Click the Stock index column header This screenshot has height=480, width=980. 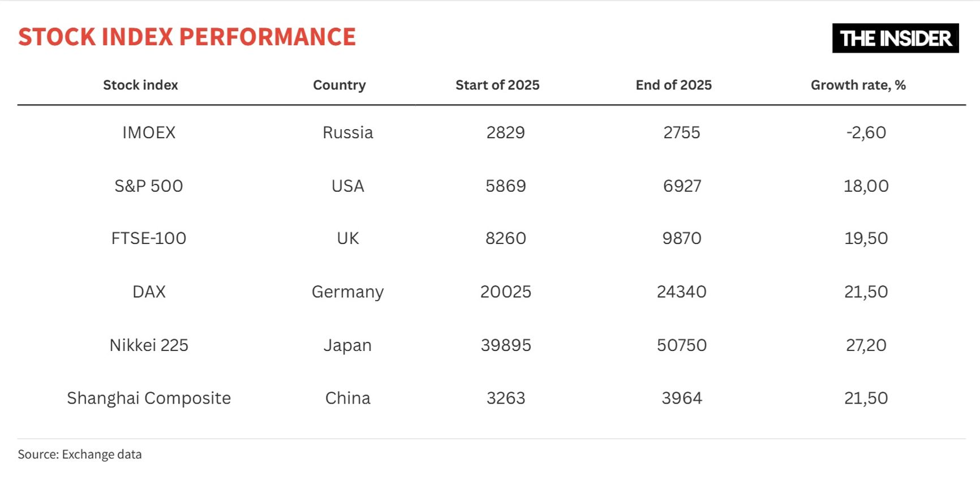click(140, 85)
